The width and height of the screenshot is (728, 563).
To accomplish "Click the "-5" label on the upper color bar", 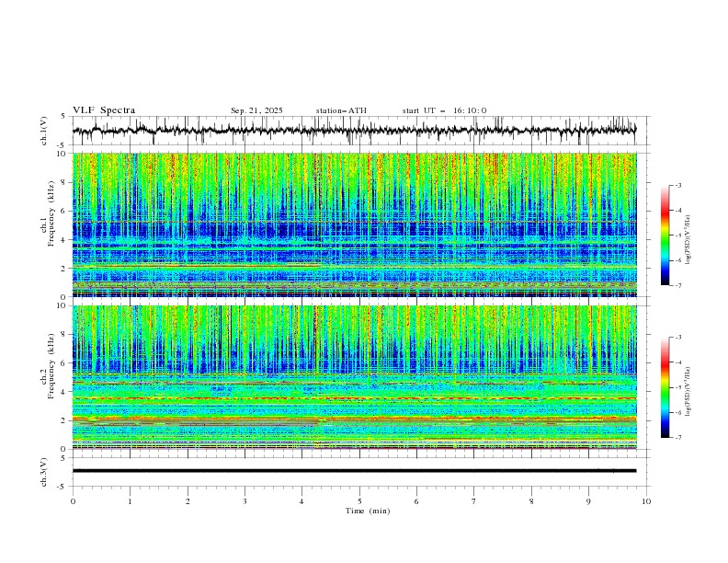I will point(677,236).
